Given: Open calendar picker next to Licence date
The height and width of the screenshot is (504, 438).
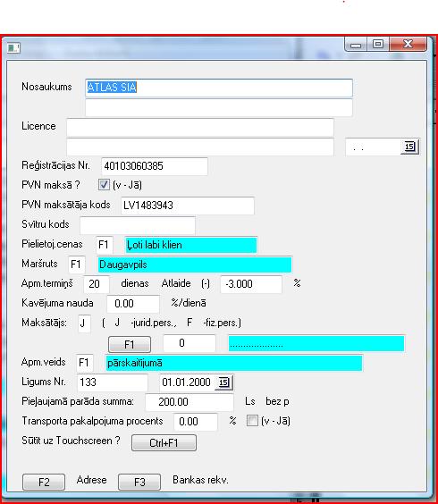Looking at the screenshot, I should click(x=409, y=147).
